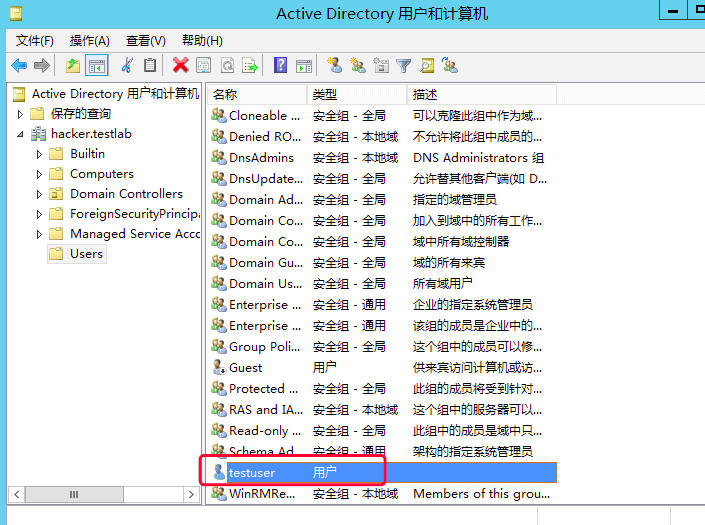Select the Users tree item

(86, 254)
